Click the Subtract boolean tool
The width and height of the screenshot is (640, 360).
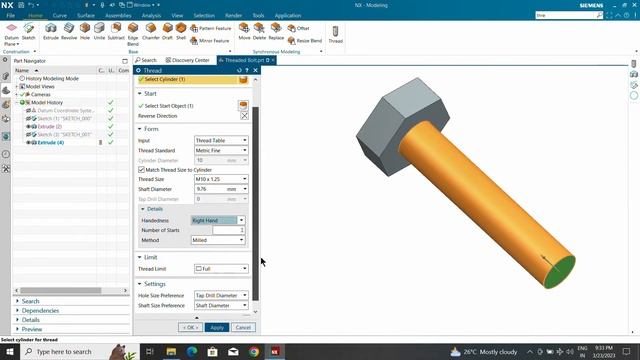[x=116, y=31]
